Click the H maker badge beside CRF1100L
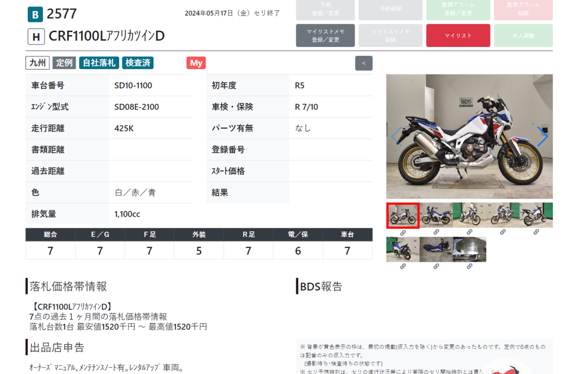588x374 pixels. (x=36, y=36)
